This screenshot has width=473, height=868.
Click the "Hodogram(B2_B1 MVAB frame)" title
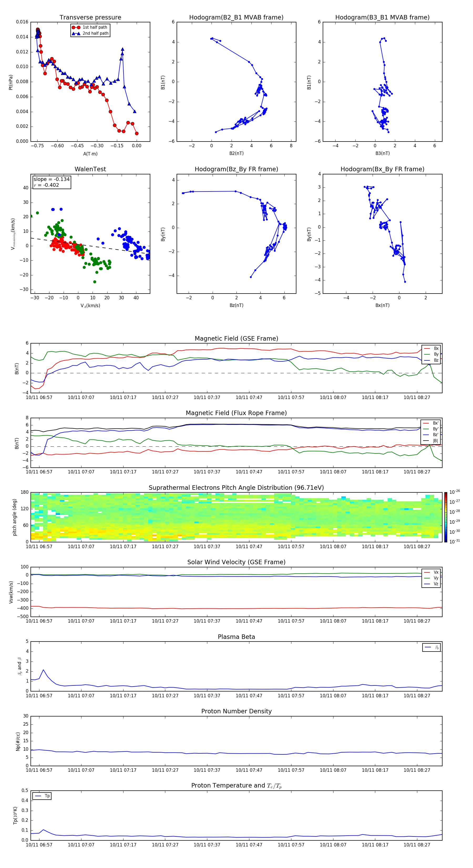[x=236, y=18]
